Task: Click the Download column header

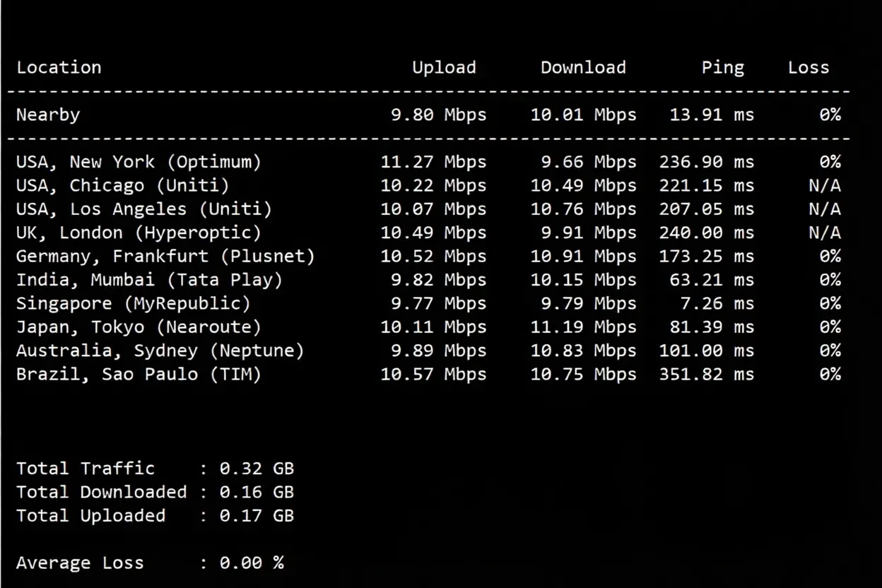Action: coord(583,68)
